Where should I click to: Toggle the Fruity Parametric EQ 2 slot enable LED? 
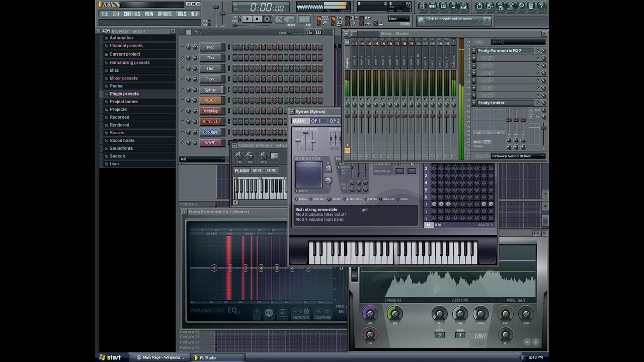coord(538,51)
